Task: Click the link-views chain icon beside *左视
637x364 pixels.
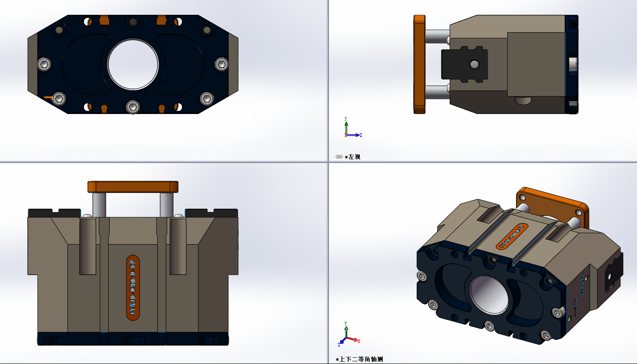Action: 339,157
